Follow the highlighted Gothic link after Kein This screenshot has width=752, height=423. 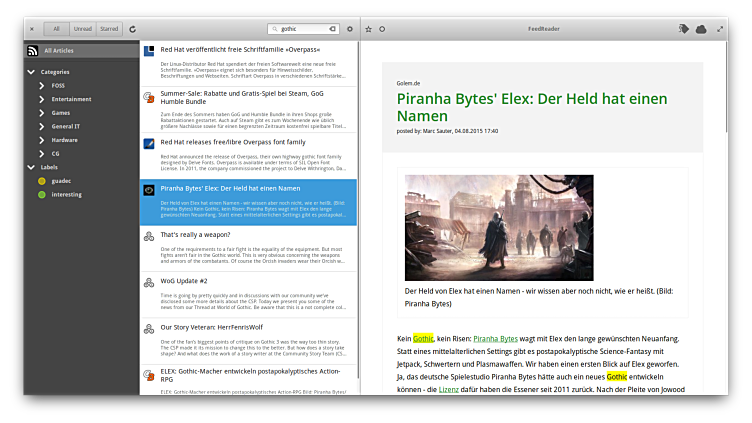(x=423, y=339)
